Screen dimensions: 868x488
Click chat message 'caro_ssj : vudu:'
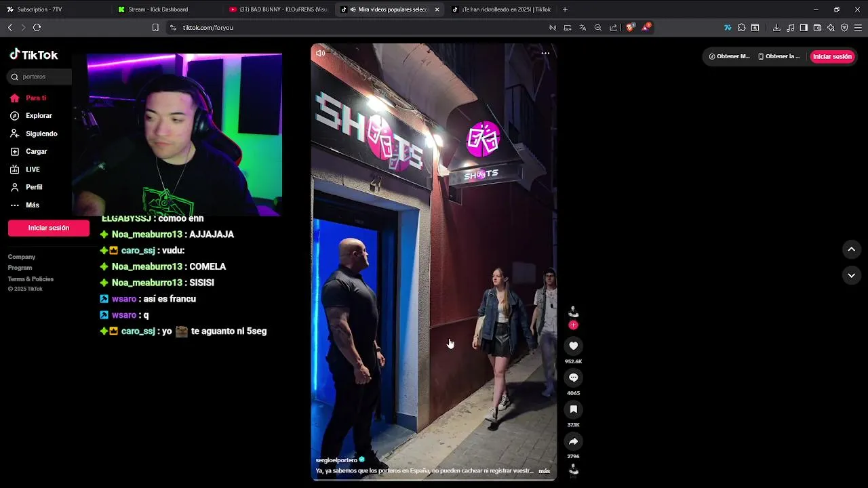tap(142, 250)
